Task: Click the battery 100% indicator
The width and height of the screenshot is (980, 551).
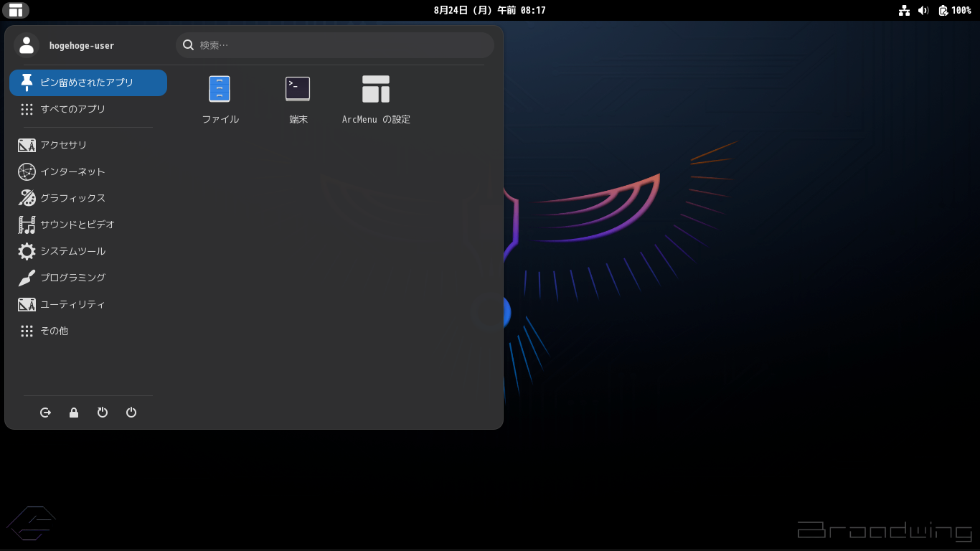Action: pos(955,10)
